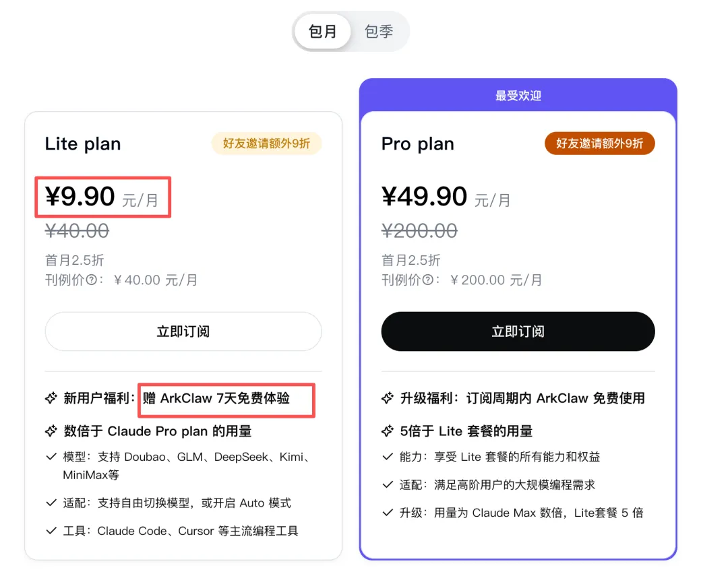Switch billing to 包月 monthly option
Image resolution: width=728 pixels, height=574 pixels.
point(323,32)
